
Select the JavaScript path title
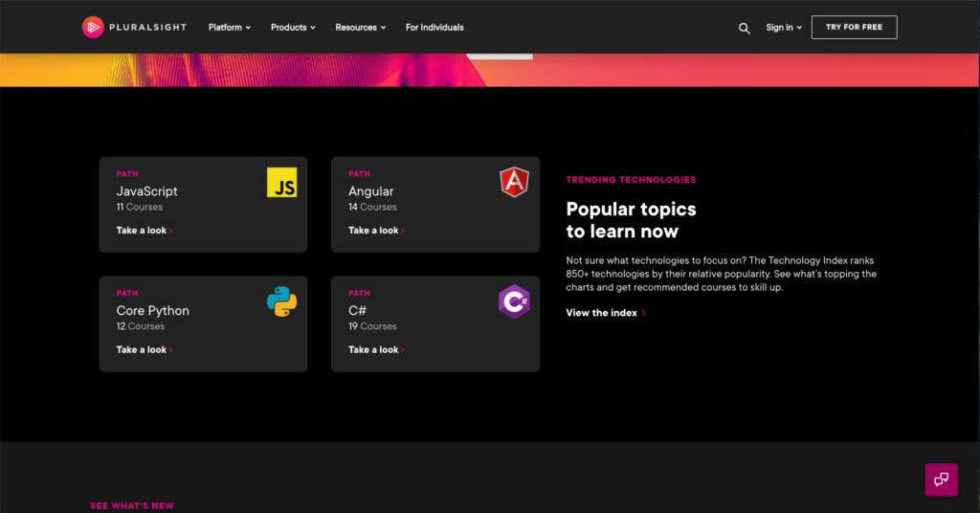pyautogui.click(x=146, y=191)
